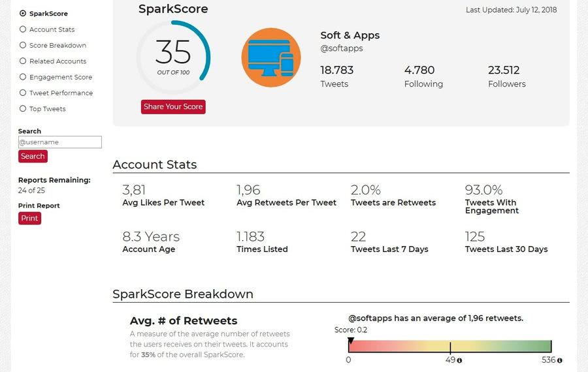The image size is (588, 372).
Task: Click the black score marker triangle
Action: tap(351, 341)
